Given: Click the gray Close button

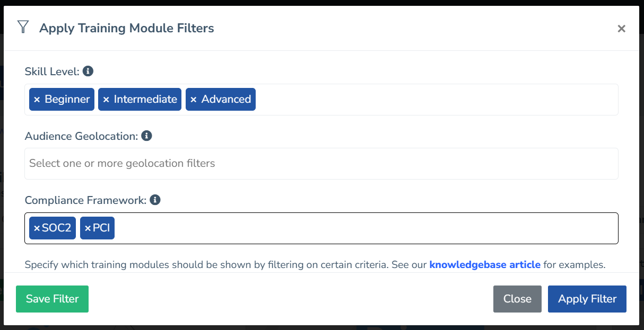Looking at the screenshot, I should tap(517, 299).
